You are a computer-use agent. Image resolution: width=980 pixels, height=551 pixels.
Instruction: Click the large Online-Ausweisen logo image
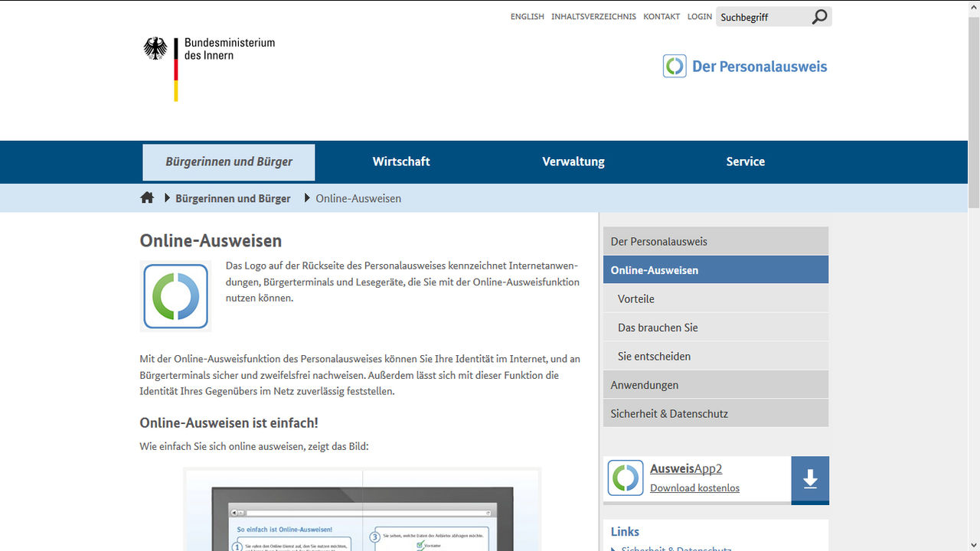tap(175, 296)
